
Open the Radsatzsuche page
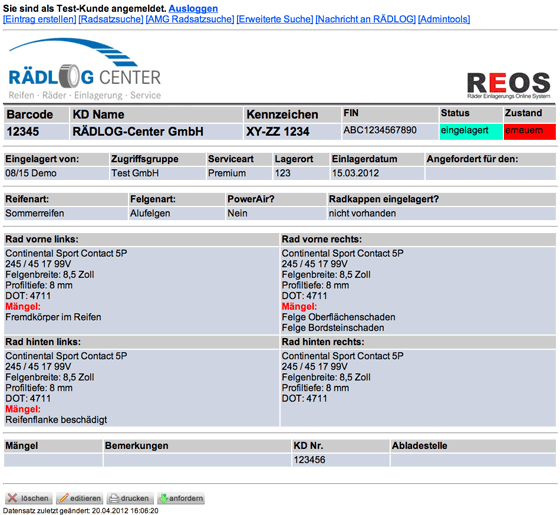[x=111, y=19]
